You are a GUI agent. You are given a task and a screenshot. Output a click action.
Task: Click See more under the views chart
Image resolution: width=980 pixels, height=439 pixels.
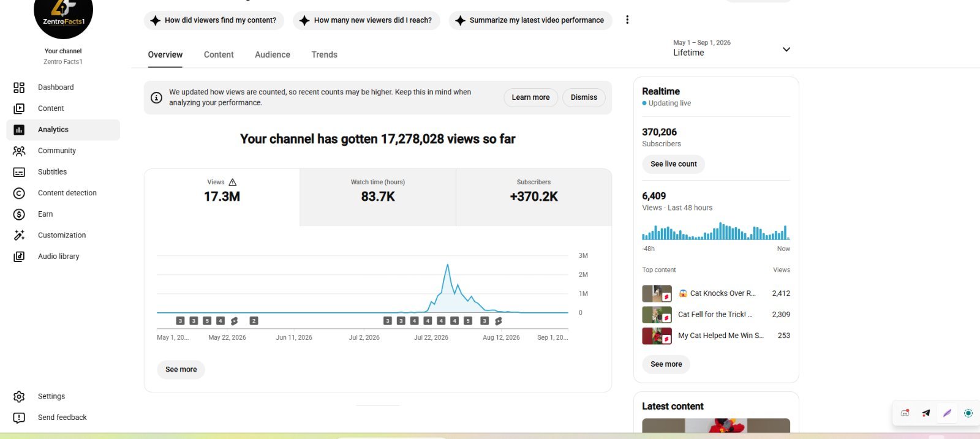click(181, 370)
